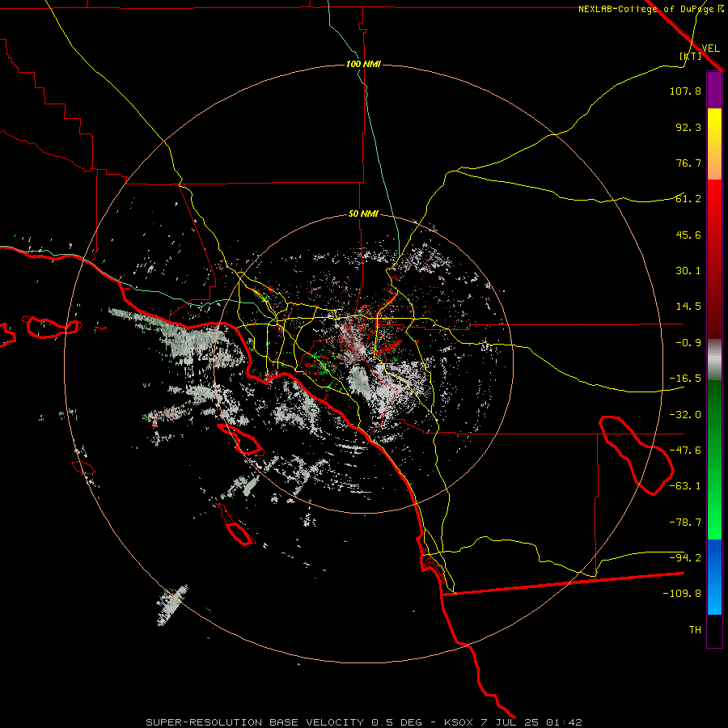Click the red color bar segment

[x=714, y=259]
